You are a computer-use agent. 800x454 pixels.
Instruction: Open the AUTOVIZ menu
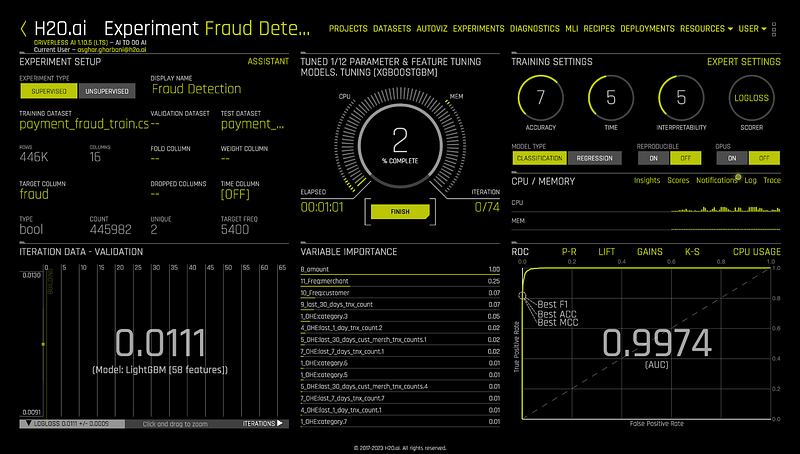tap(432, 29)
